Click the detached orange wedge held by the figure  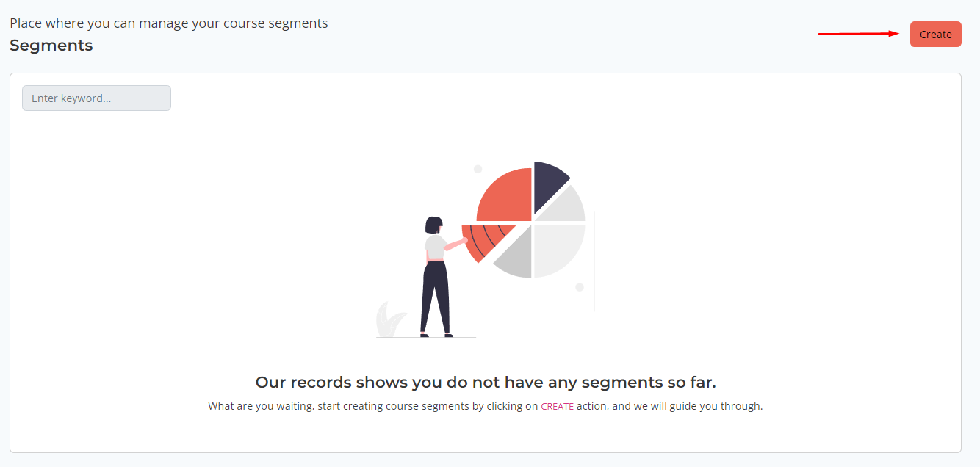point(481,242)
